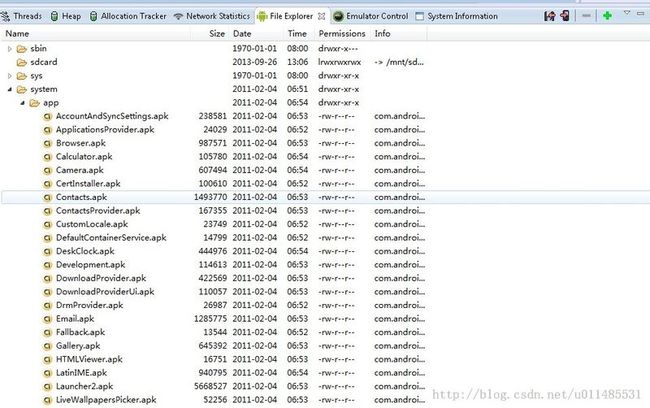The height and width of the screenshot is (408, 650).
Task: Collapse the system folder
Action: (x=10, y=89)
